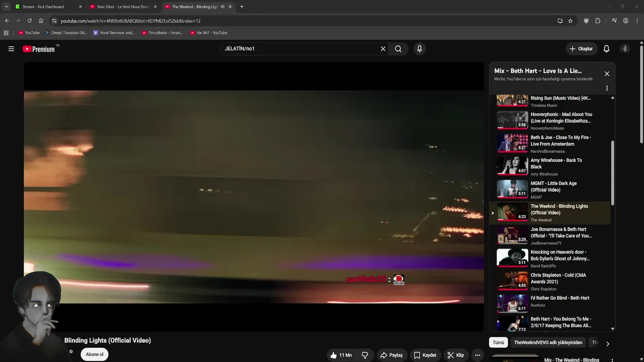View site information in address bar

click(54, 21)
